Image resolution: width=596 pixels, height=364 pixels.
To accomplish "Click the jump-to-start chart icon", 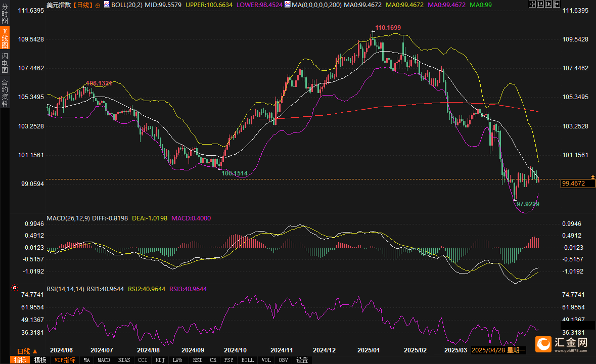I will pos(540,4).
